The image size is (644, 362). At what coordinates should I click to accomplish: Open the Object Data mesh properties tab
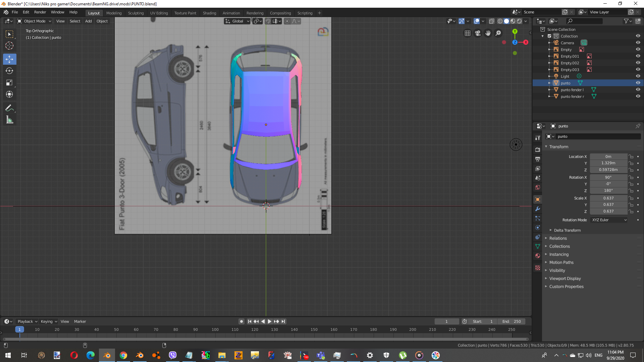coord(538,246)
